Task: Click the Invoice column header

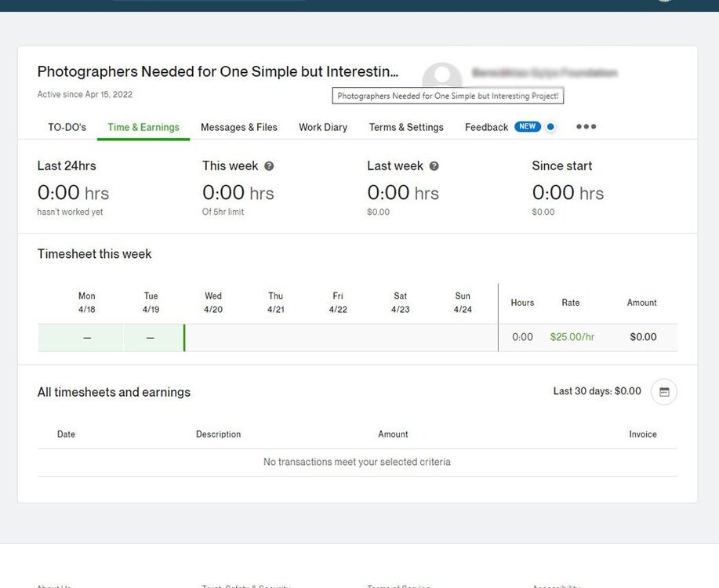Action: pos(643,434)
